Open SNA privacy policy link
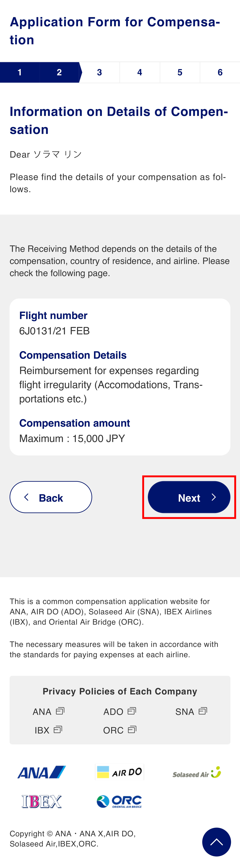The image size is (240, 868). (191, 711)
